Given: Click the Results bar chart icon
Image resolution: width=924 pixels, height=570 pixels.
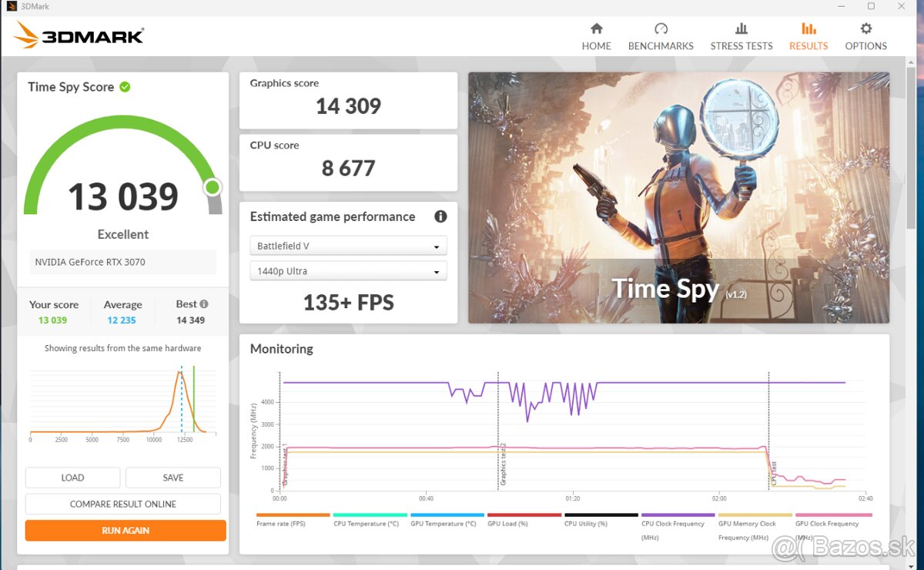Looking at the screenshot, I should 808,29.
